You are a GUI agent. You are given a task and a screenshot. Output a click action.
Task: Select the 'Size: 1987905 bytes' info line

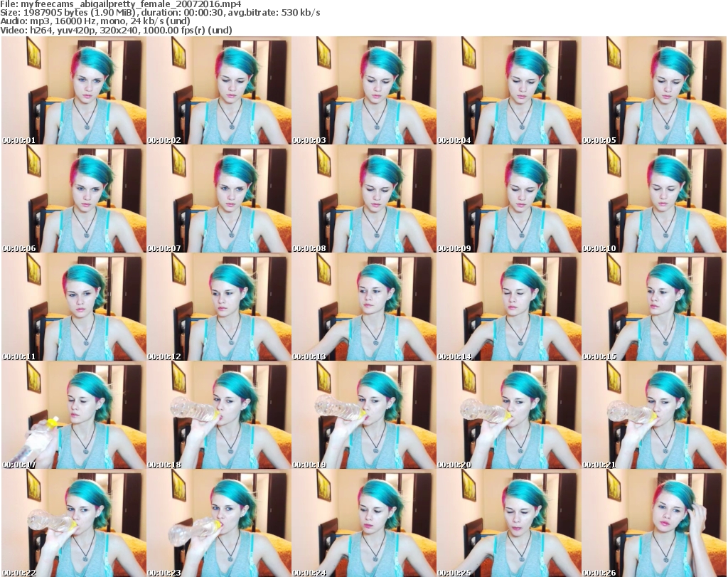pyautogui.click(x=160, y=13)
